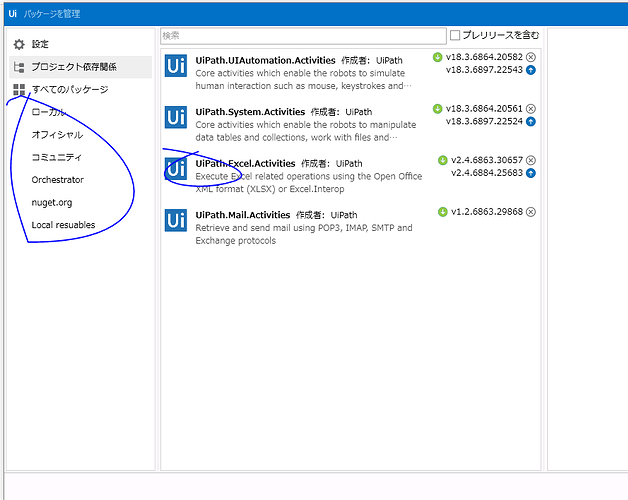
Task: Click the all packages grid icon
Action: coord(19,90)
